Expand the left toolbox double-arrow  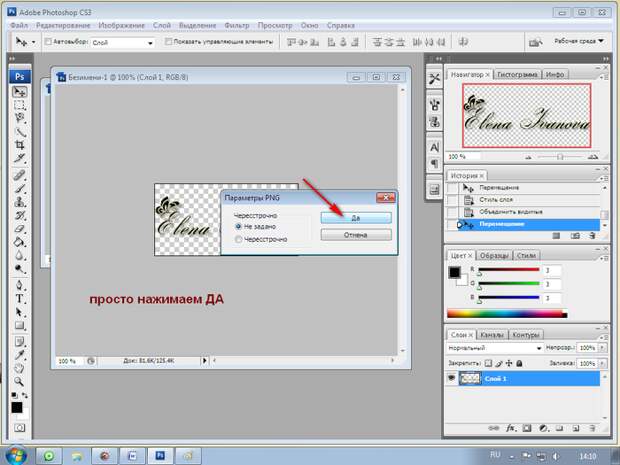point(12,59)
